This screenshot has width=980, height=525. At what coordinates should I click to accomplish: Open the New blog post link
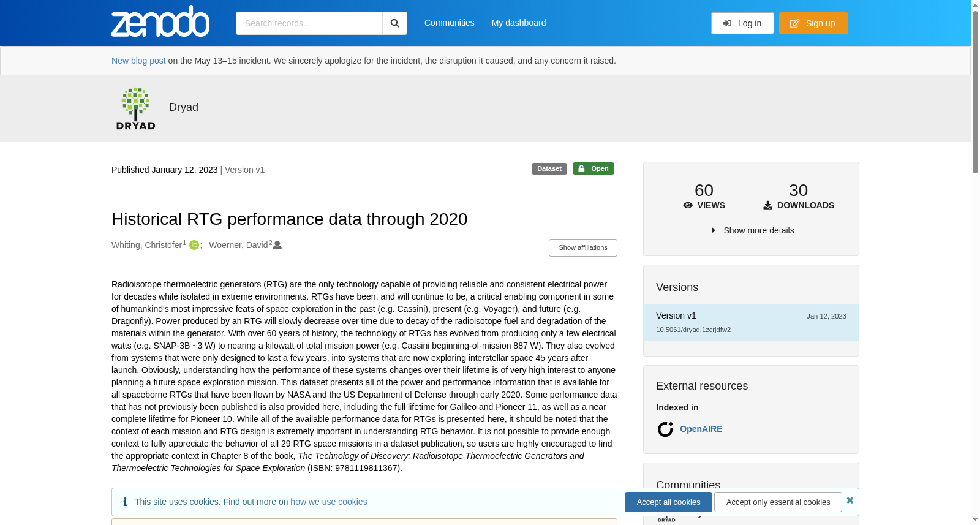[x=138, y=61]
